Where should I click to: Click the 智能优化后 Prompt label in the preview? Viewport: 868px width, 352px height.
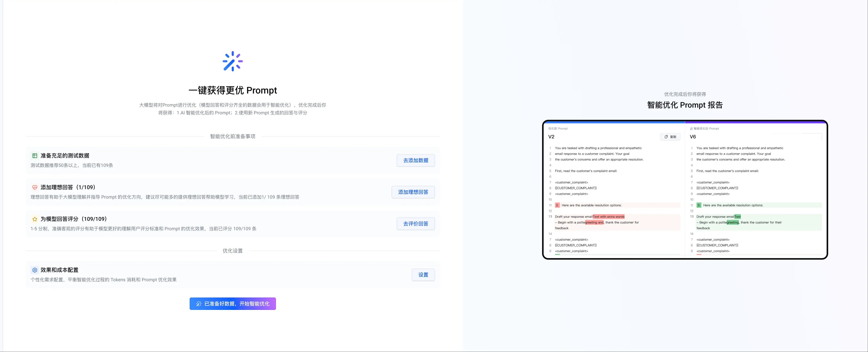tap(705, 129)
